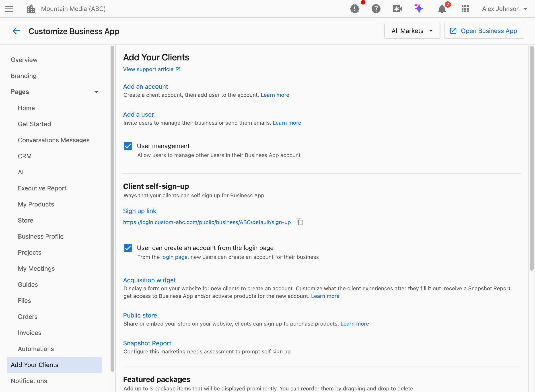This screenshot has width=535, height=392.
Task: Collapse the Pages section in sidebar
Action: (96, 92)
